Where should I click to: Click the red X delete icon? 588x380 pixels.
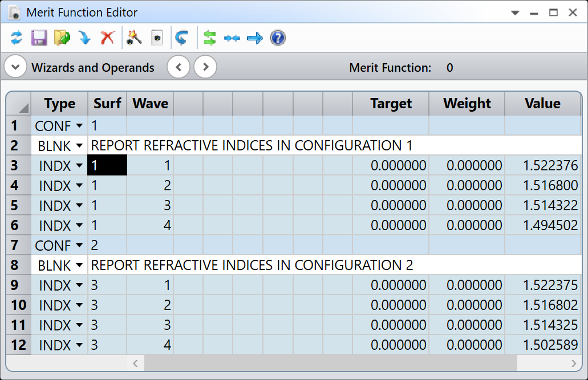[x=107, y=38]
